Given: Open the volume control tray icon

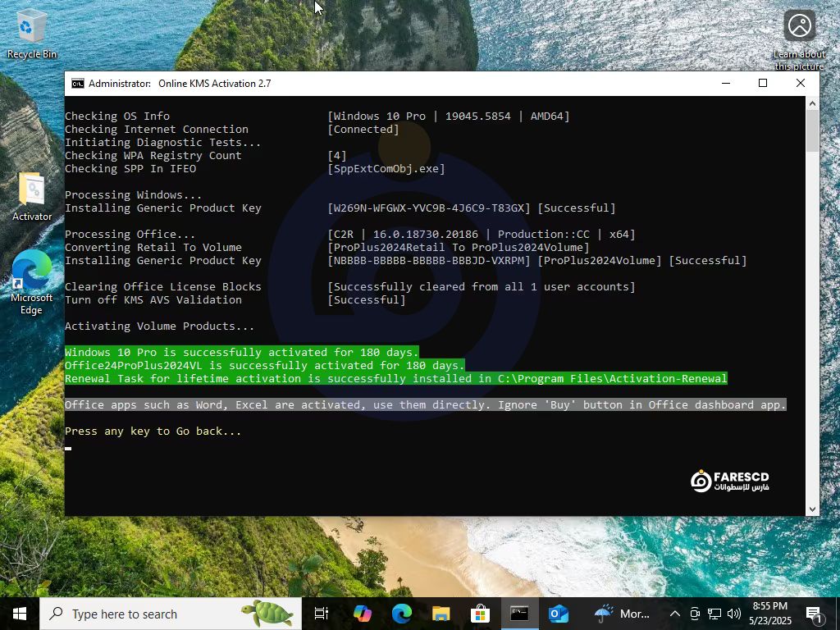Looking at the screenshot, I should pos(734,614).
